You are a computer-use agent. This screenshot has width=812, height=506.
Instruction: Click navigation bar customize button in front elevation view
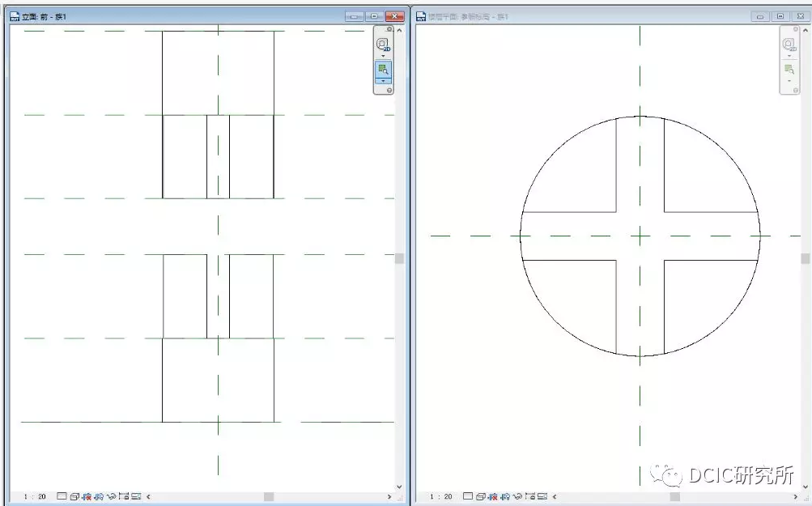pos(389,90)
